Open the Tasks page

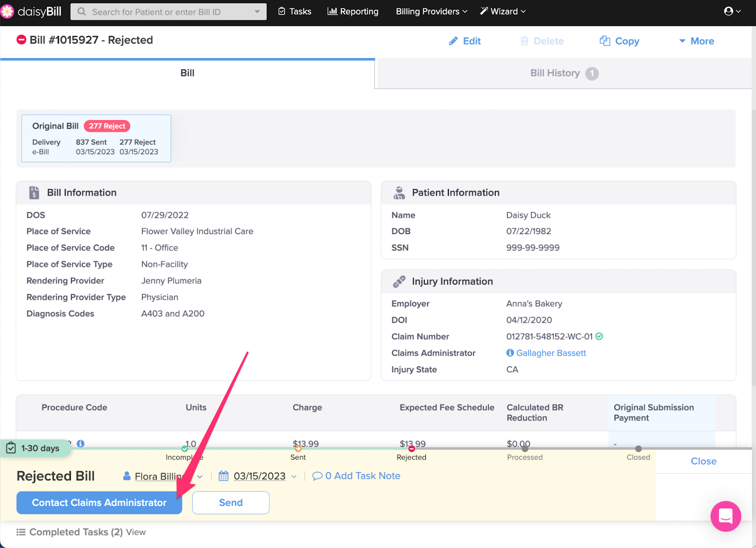point(294,11)
